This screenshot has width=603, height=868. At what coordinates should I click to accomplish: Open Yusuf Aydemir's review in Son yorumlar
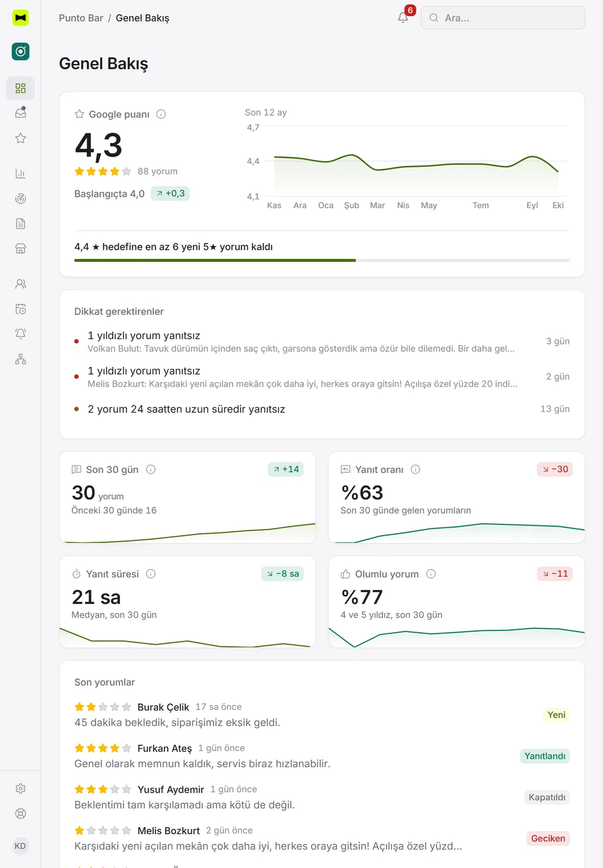click(x=322, y=797)
